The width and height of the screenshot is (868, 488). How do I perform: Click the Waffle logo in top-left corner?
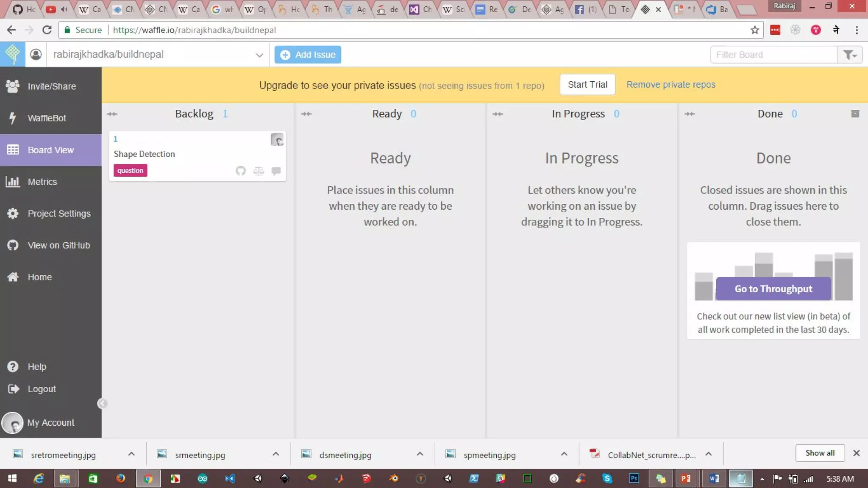[x=13, y=54]
